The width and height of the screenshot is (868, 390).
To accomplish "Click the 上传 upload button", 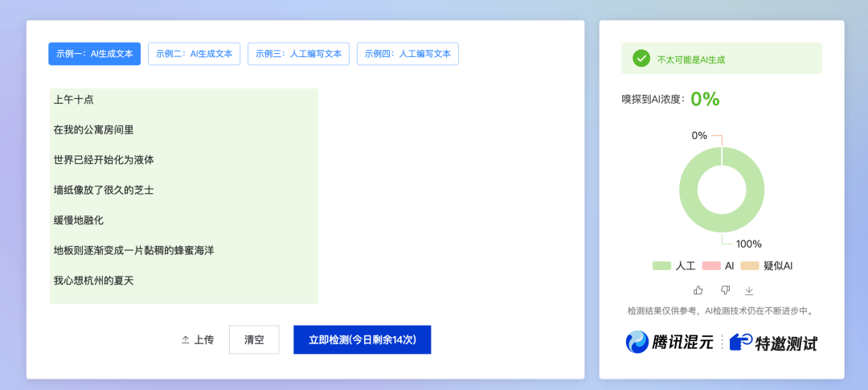I will pyautogui.click(x=198, y=339).
